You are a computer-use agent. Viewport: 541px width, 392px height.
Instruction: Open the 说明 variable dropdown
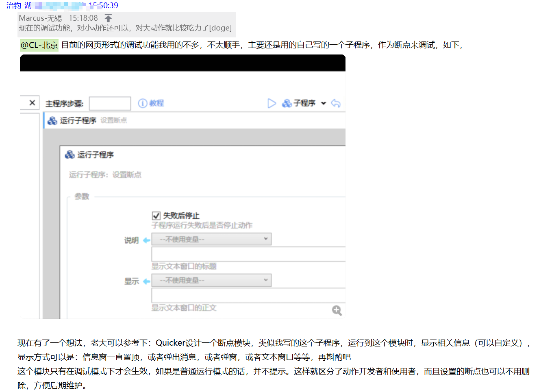point(211,239)
